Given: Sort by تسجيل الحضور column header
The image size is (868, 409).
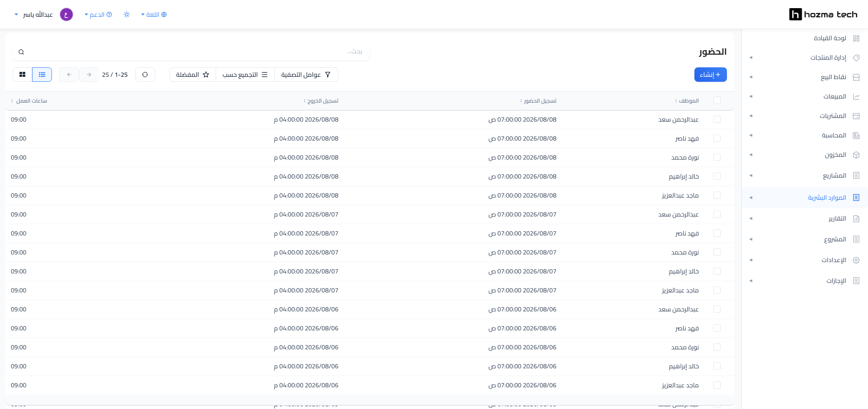Looking at the screenshot, I should click(x=538, y=101).
